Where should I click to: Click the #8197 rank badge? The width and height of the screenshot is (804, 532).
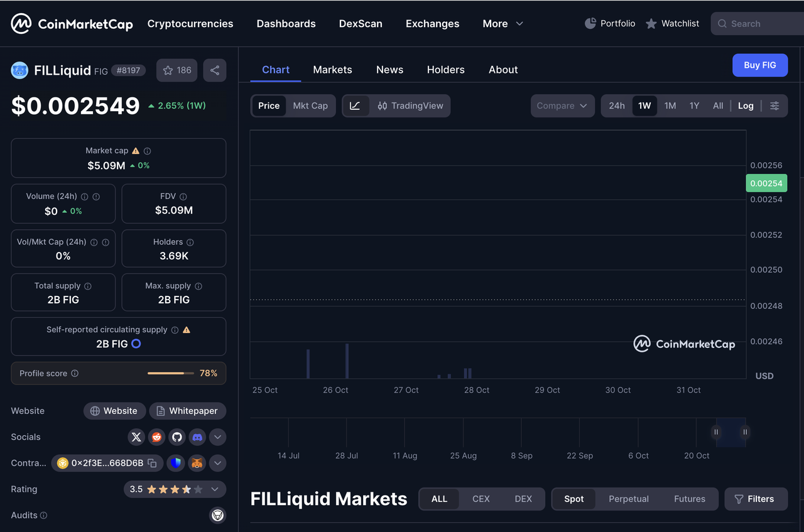[128, 70]
